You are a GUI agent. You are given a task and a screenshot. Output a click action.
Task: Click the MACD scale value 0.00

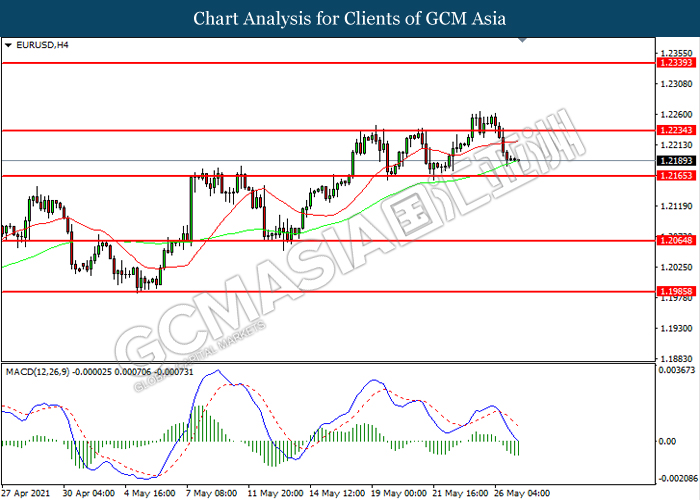pyautogui.click(x=667, y=442)
